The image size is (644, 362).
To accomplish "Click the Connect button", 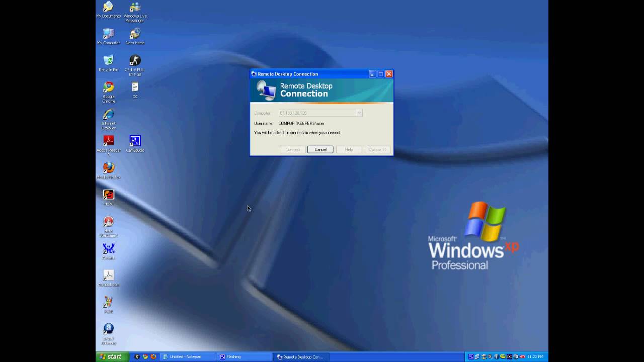I will pos(292,149).
